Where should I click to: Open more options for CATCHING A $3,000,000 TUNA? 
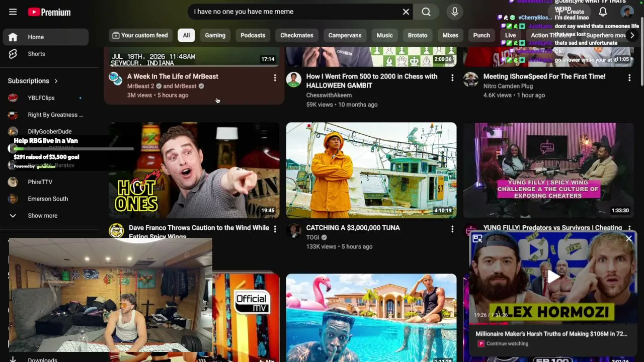point(452,229)
